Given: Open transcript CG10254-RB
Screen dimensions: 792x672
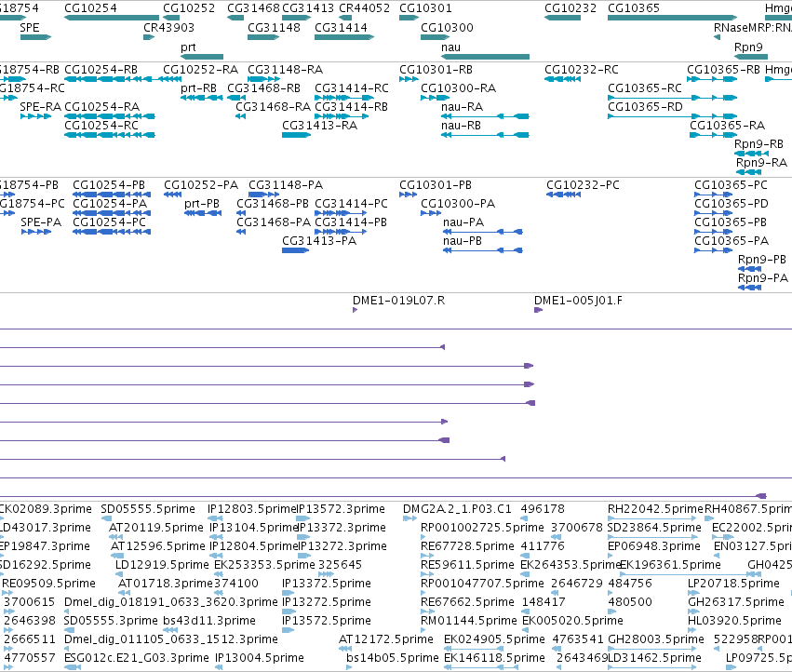Looking at the screenshot, I should [x=101, y=69].
